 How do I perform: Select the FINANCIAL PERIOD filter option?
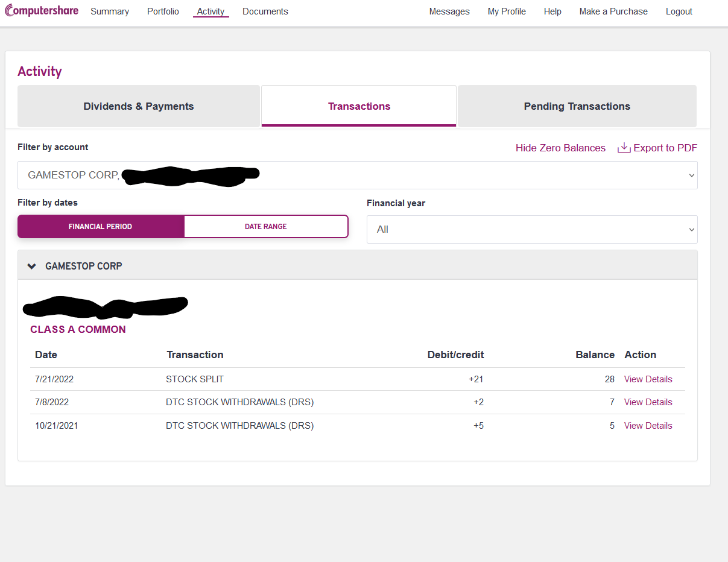tap(101, 227)
